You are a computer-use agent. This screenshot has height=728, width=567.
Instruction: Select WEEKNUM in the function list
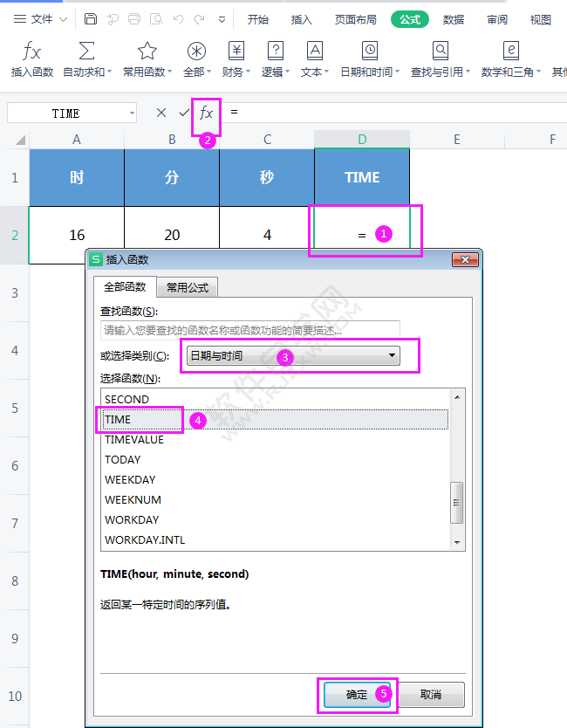276,499
